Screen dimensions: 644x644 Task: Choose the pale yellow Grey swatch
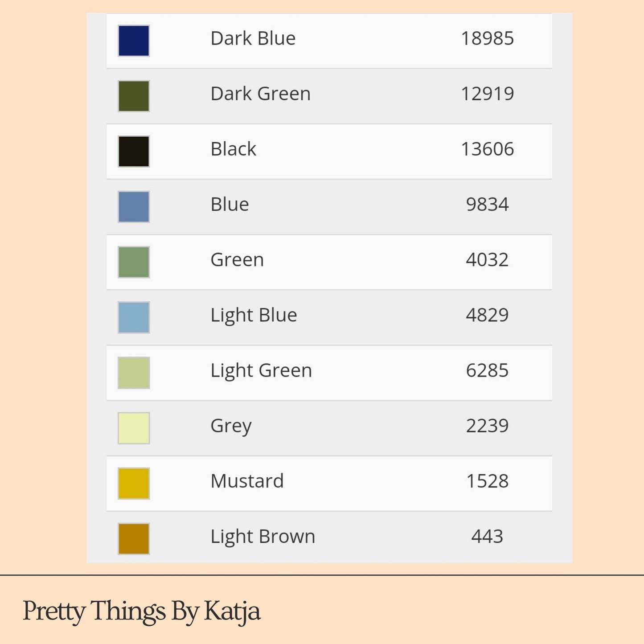coord(134,428)
